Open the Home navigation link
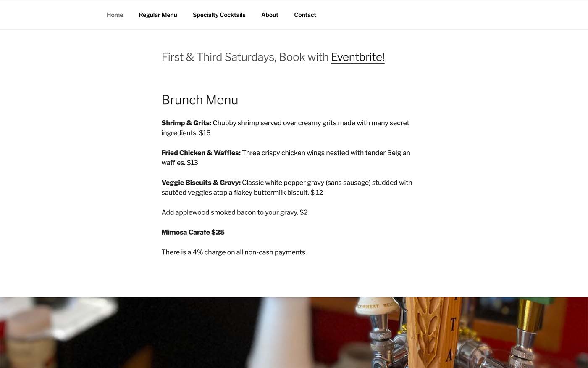The width and height of the screenshot is (588, 368). coord(115,15)
